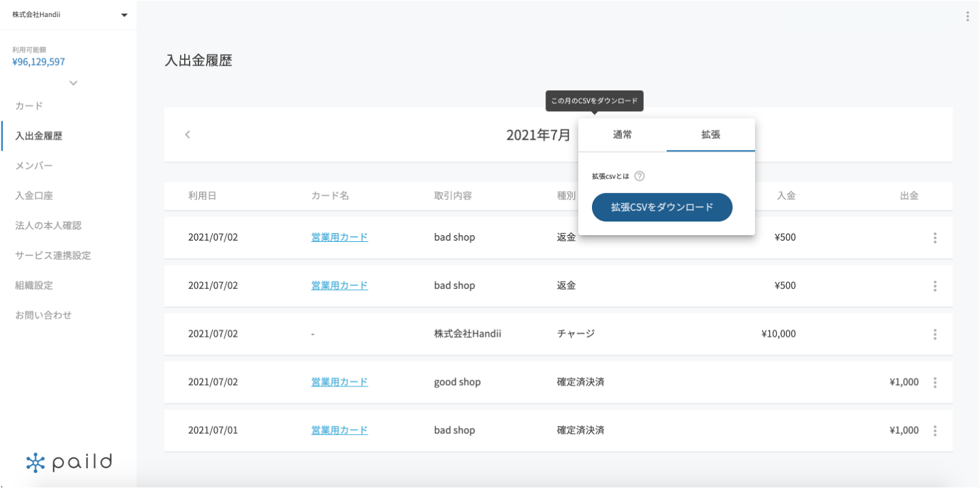Open the top-right vertical dots menu

967,16
